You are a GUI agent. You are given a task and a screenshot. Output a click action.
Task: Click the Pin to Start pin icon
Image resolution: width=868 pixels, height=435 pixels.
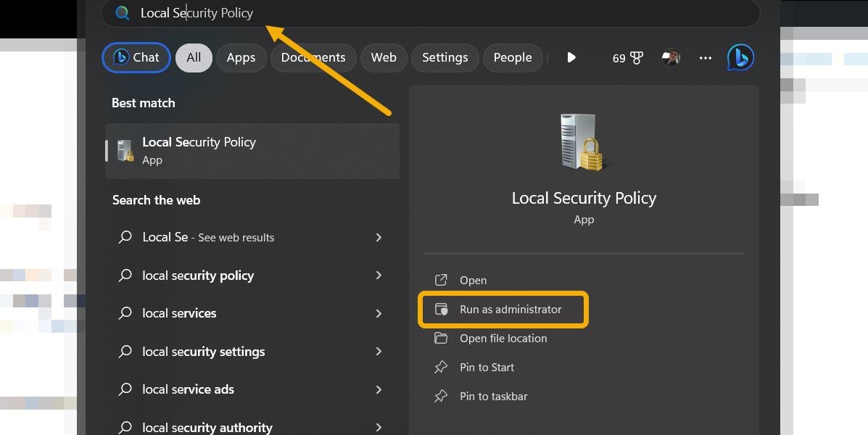click(x=441, y=368)
